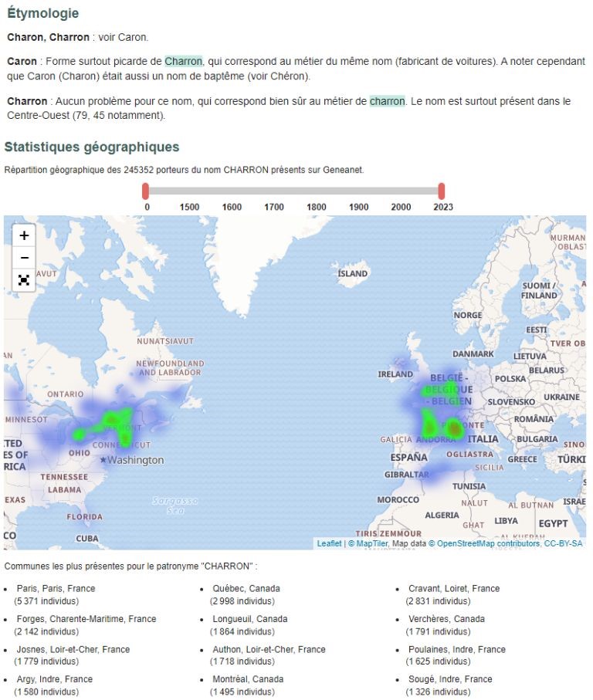Click the slider track at year 1800

click(x=316, y=191)
